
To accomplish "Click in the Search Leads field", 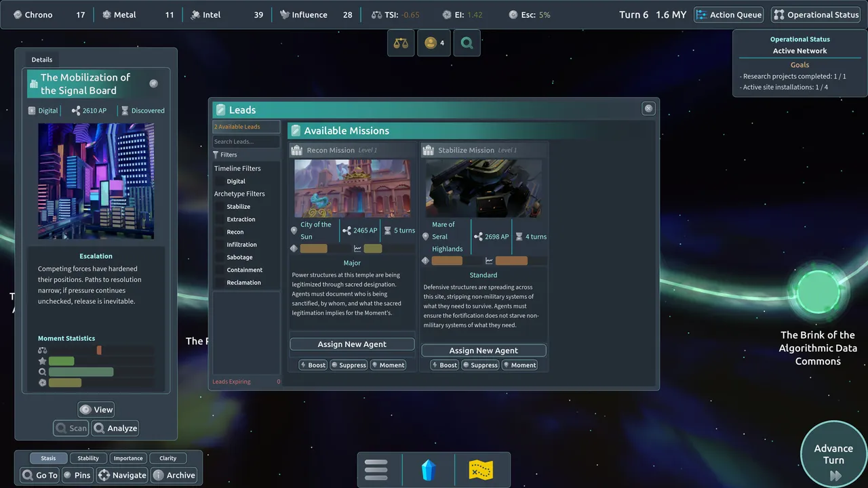I will [x=246, y=142].
